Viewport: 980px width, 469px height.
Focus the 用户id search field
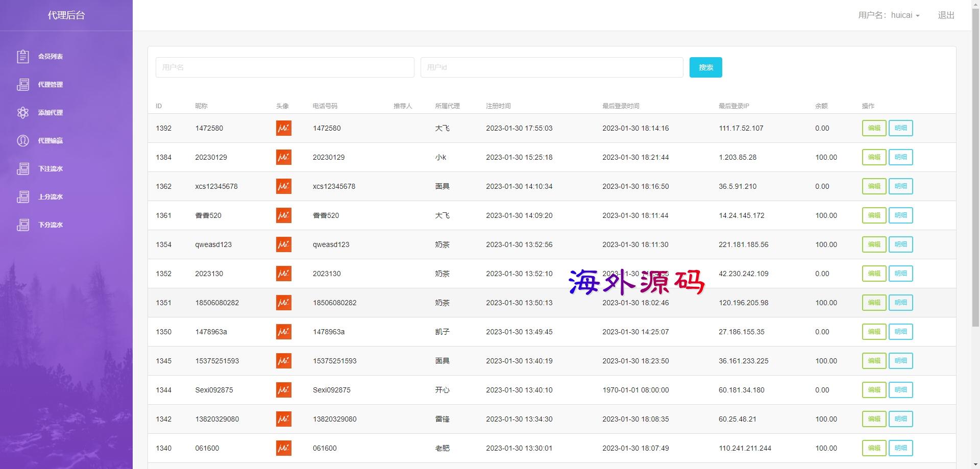coord(552,67)
